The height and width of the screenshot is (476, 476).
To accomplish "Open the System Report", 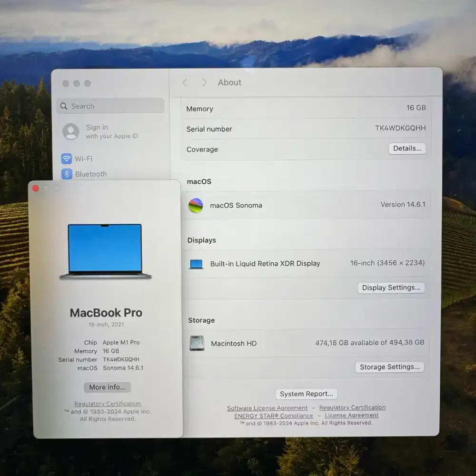I will tap(306, 394).
